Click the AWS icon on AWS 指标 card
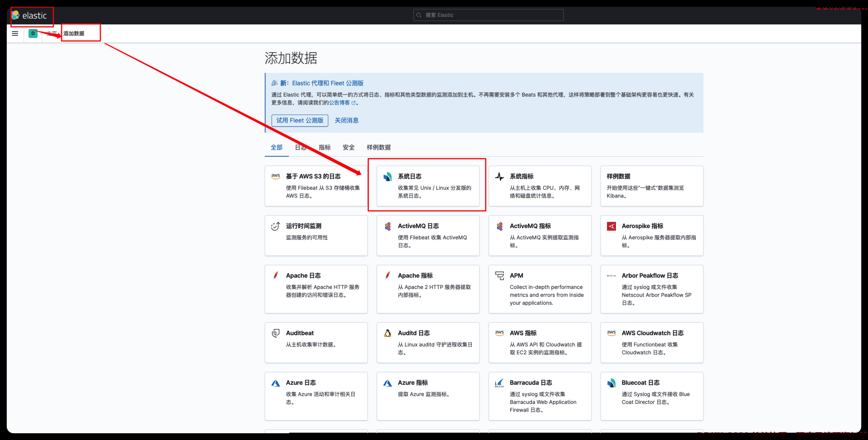868x440 pixels. 499,333
